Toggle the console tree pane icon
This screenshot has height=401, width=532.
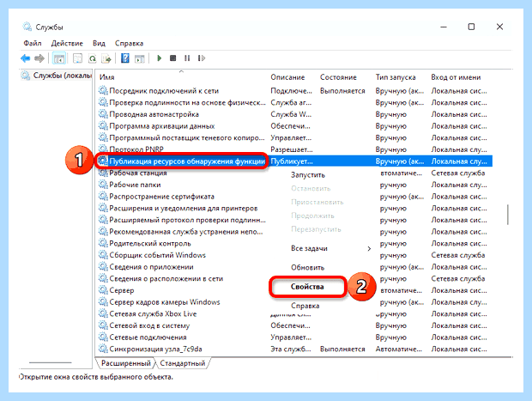tap(59, 58)
